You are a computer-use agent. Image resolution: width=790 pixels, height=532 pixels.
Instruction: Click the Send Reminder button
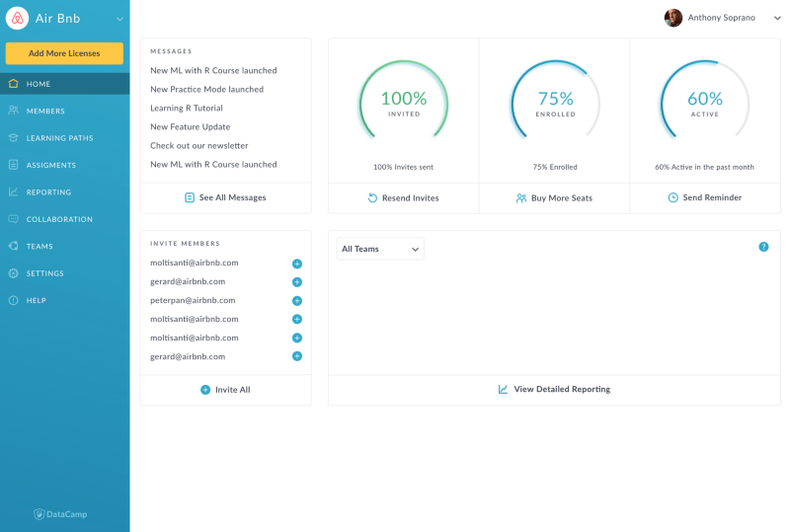tap(705, 197)
